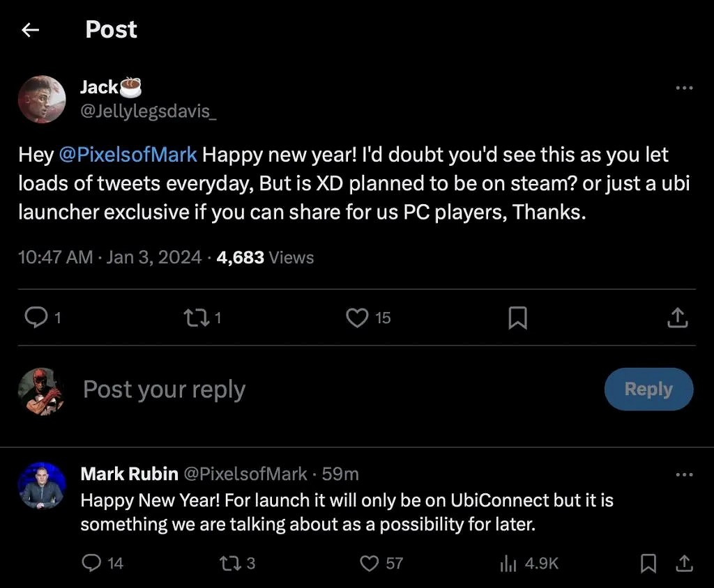
Task: Open more options on Mark Rubin's reply
Action: [685, 475]
